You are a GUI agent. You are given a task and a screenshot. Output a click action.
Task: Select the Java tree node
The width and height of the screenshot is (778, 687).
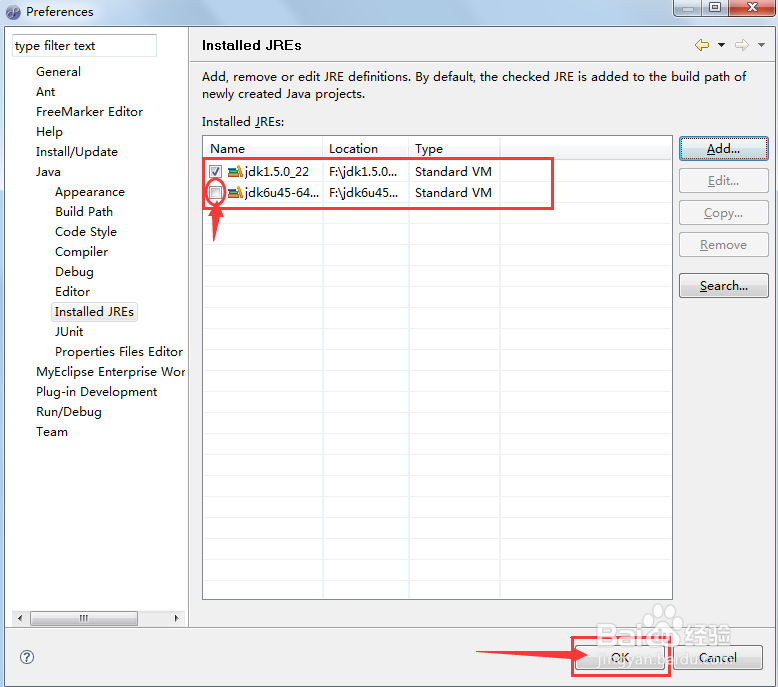48,172
